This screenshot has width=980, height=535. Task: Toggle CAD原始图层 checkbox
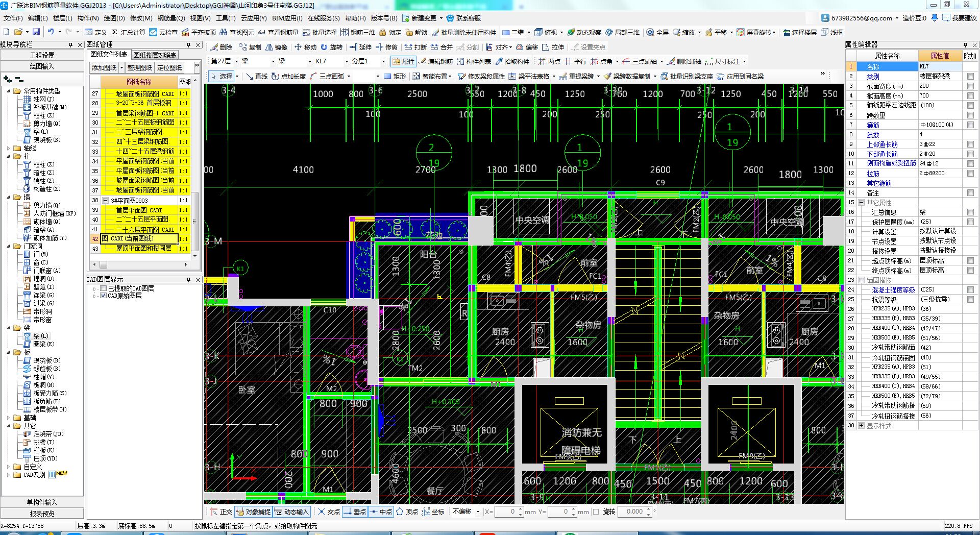pos(103,296)
